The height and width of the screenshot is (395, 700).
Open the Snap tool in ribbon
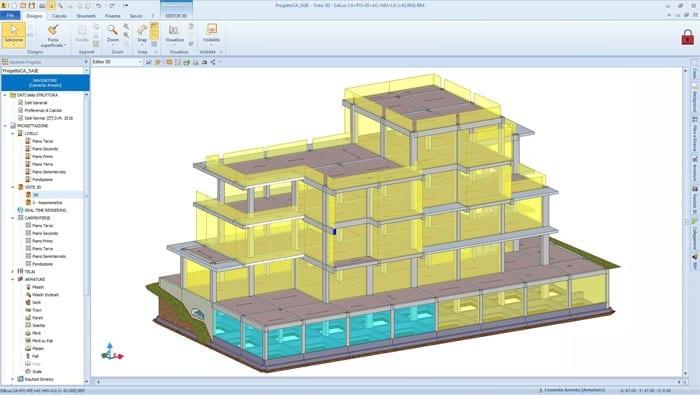[x=142, y=33]
